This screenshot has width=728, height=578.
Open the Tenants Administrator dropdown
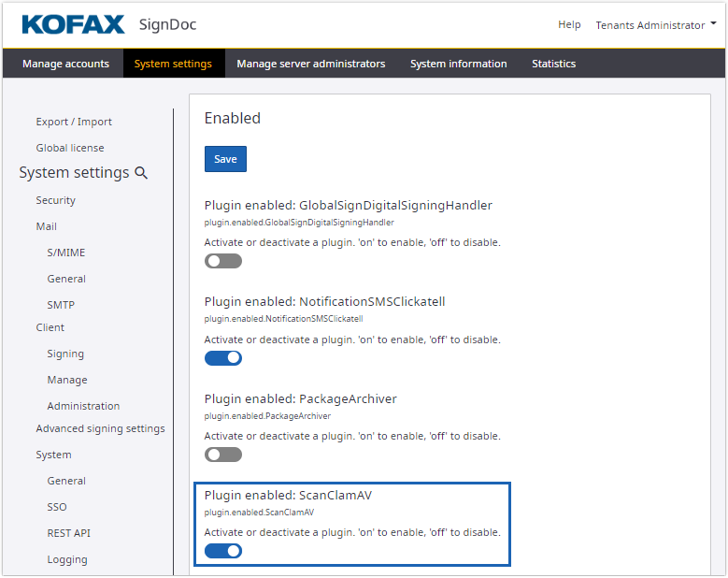tap(656, 25)
